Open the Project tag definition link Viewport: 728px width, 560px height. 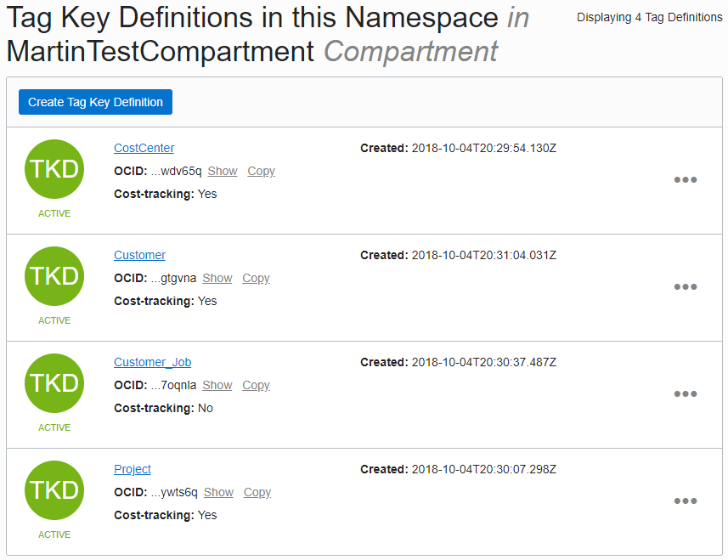tap(133, 469)
